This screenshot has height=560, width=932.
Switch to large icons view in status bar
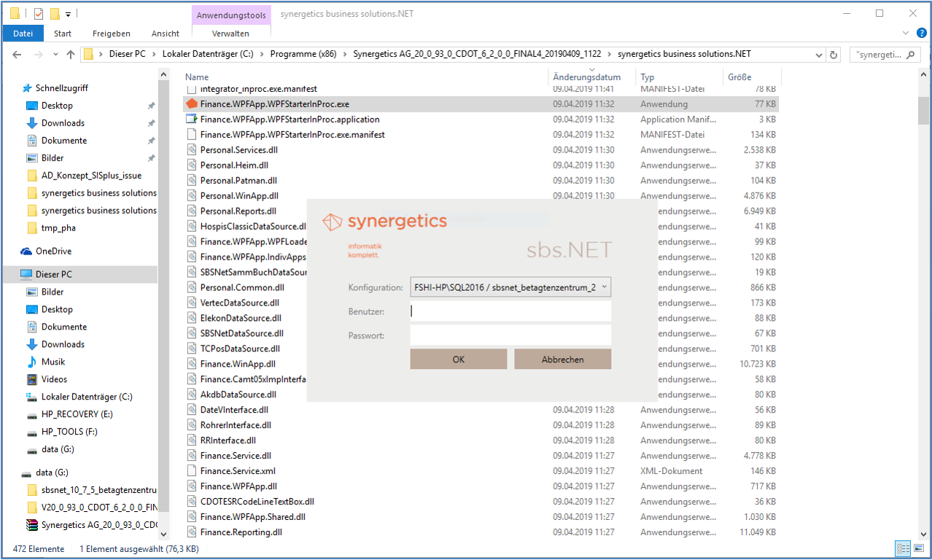coord(918,549)
